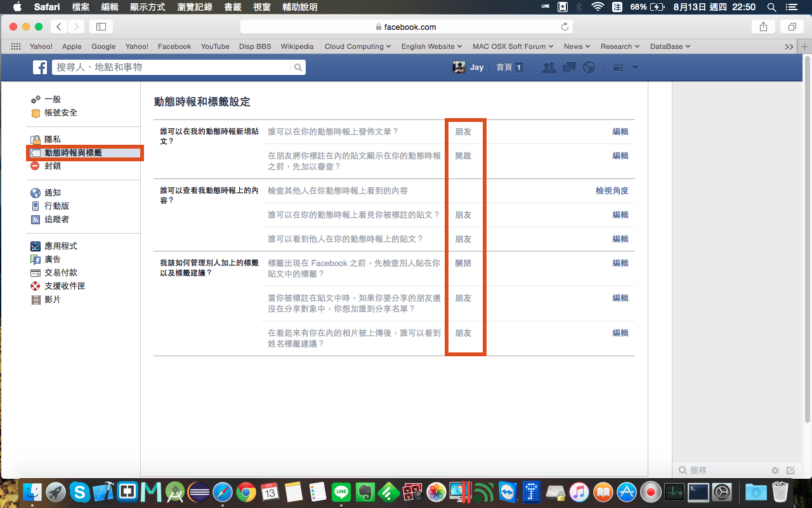Open the YouTube bookmark

point(215,46)
